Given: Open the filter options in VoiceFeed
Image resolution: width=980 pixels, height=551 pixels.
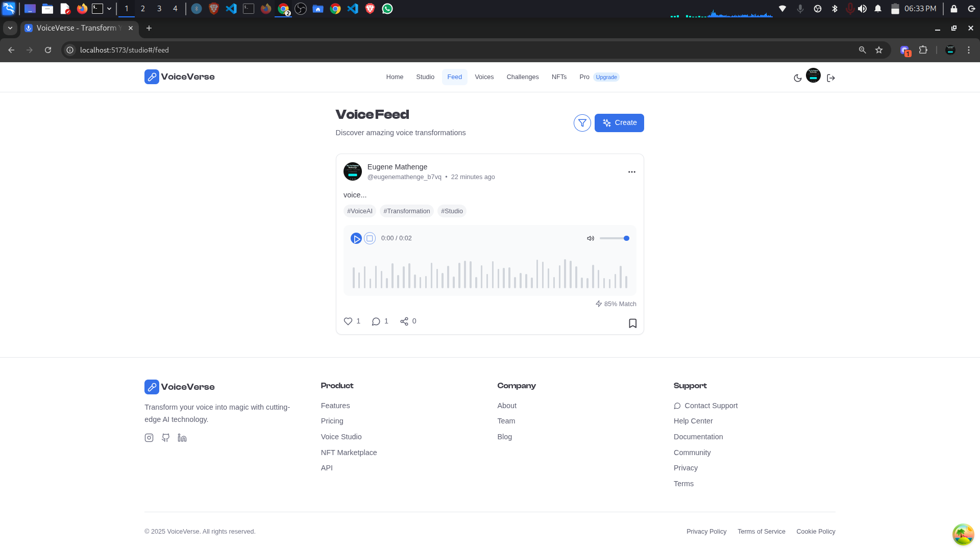Looking at the screenshot, I should click(582, 123).
